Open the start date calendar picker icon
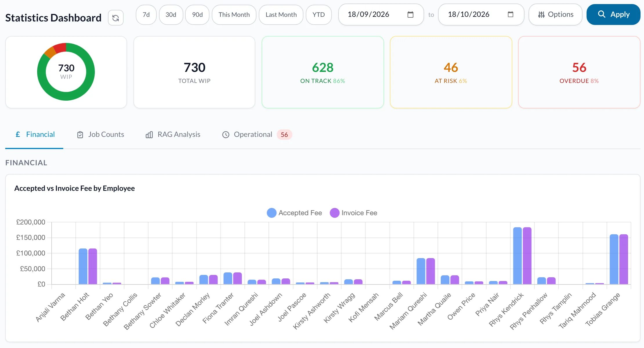644x348 pixels. click(x=410, y=14)
